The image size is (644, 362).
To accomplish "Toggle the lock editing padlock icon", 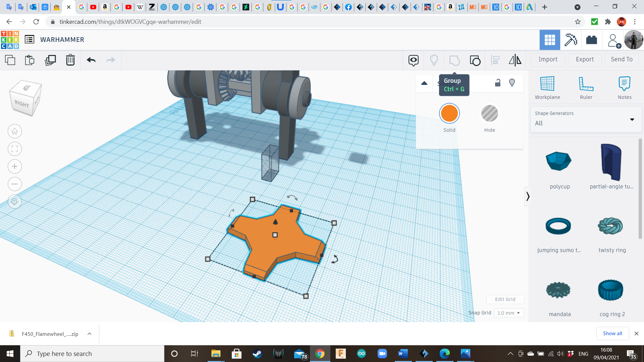I will click(498, 83).
